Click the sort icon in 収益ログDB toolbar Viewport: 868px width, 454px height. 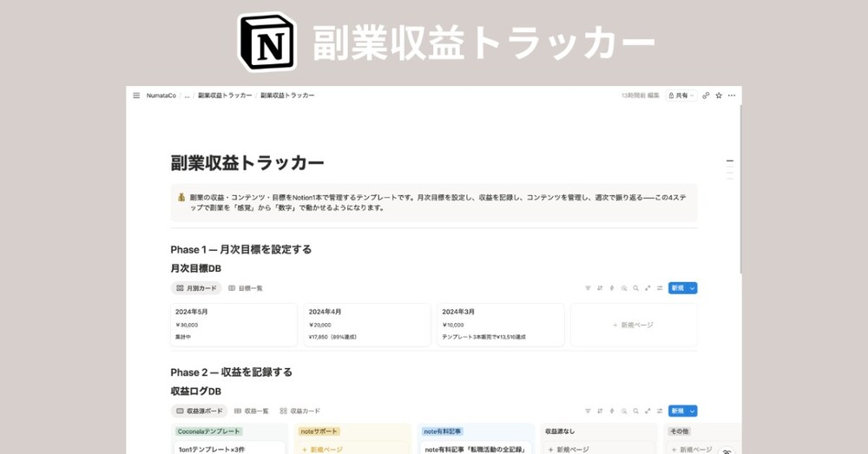[600, 411]
